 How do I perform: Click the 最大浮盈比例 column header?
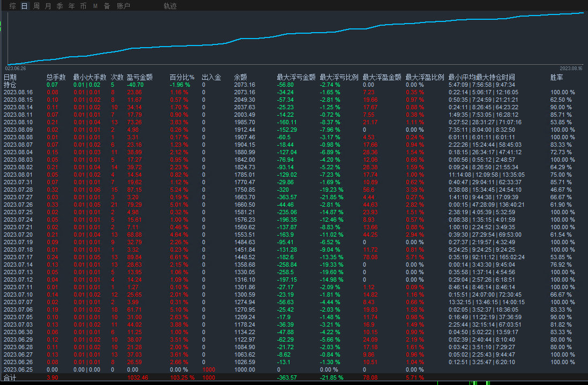425,77
